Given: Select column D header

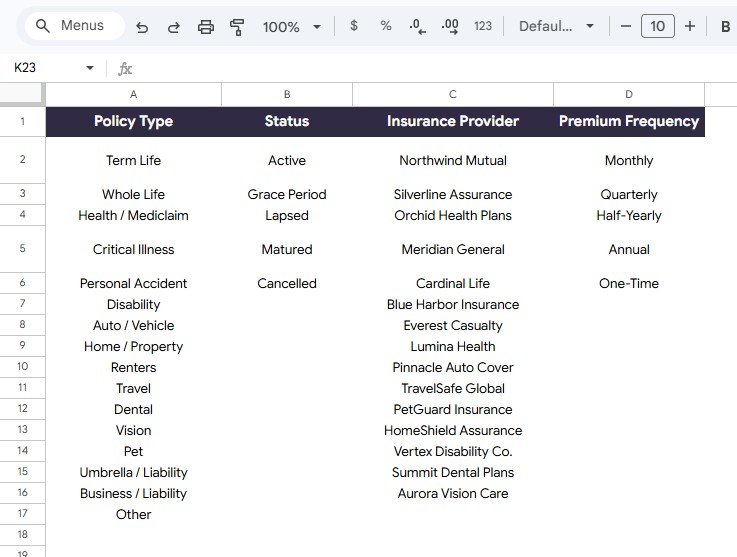Looking at the screenshot, I should (629, 94).
